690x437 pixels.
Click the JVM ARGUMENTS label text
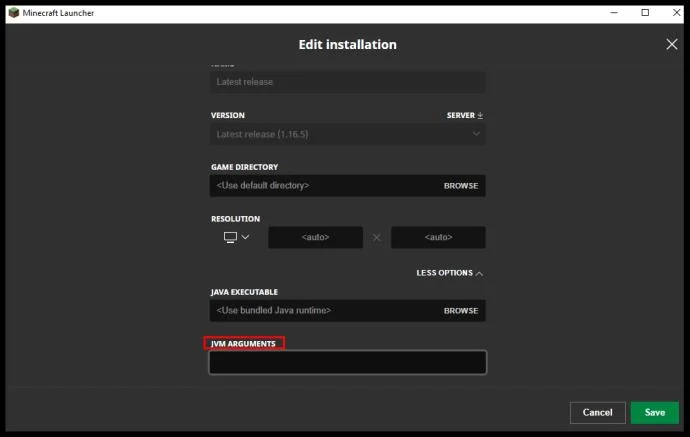tap(243, 344)
